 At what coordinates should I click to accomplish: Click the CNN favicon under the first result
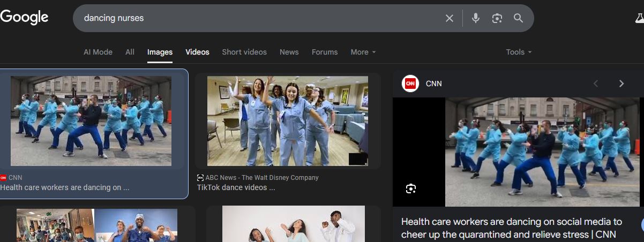[3, 178]
